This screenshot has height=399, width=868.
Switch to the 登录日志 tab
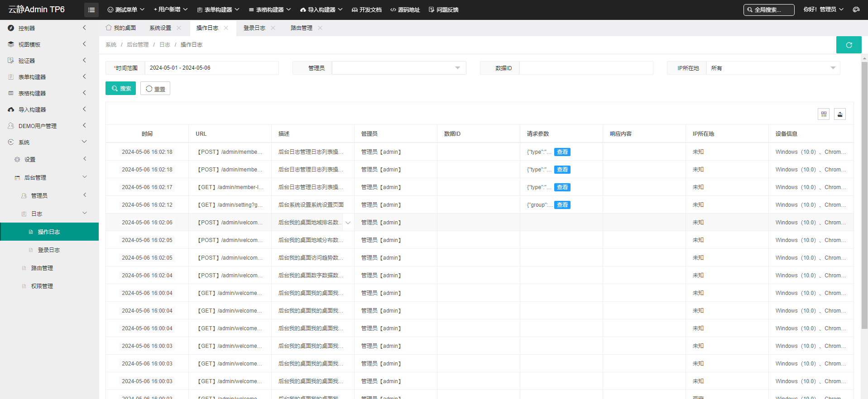254,28
